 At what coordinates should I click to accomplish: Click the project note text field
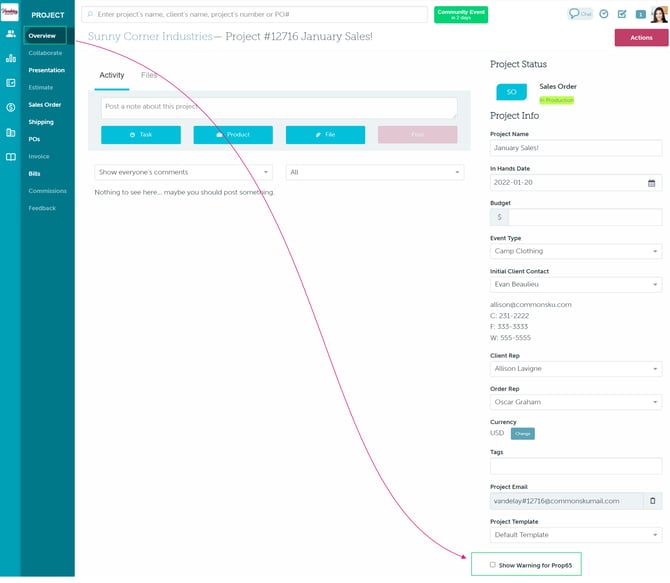[279, 108]
